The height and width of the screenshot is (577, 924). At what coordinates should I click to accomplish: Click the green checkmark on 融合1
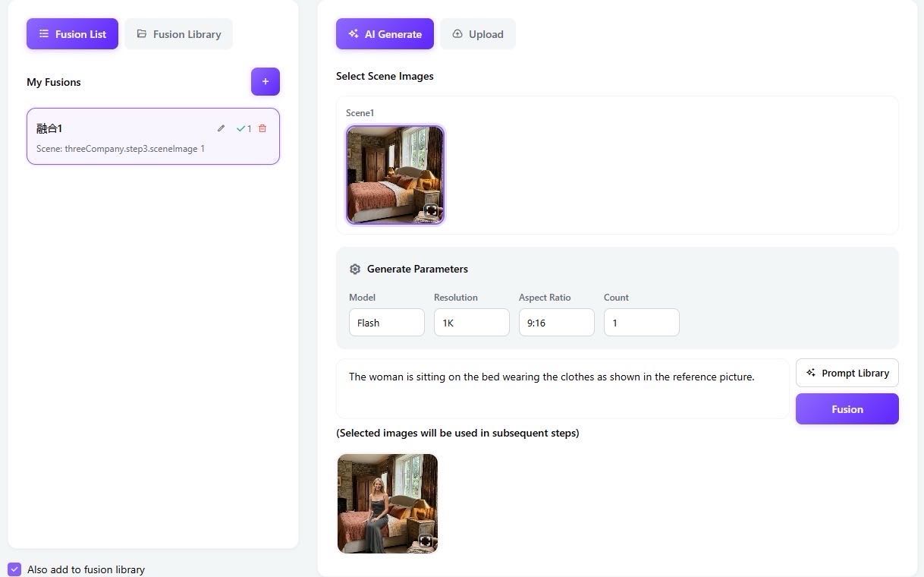(240, 129)
